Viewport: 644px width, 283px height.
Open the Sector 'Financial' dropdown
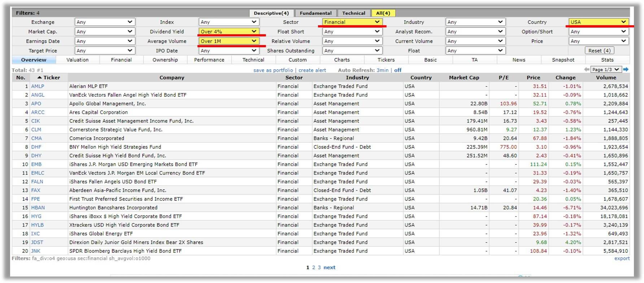[x=352, y=22]
